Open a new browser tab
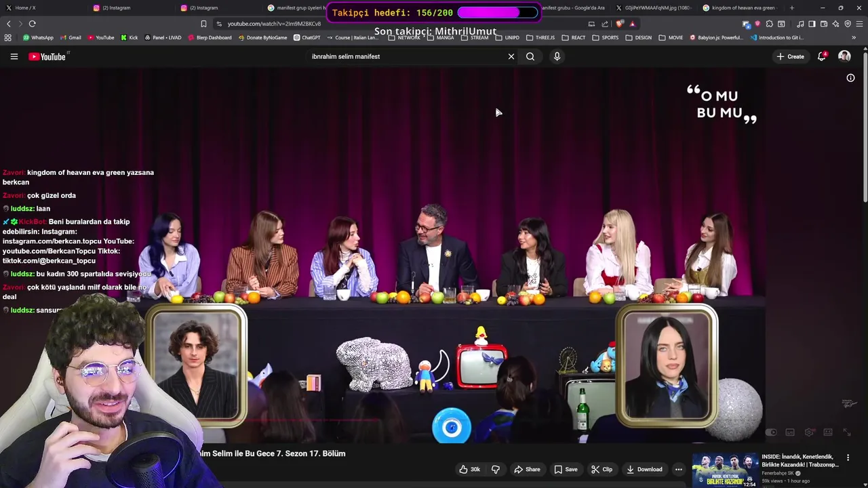This screenshot has height=488, width=868. pyautogui.click(x=791, y=7)
